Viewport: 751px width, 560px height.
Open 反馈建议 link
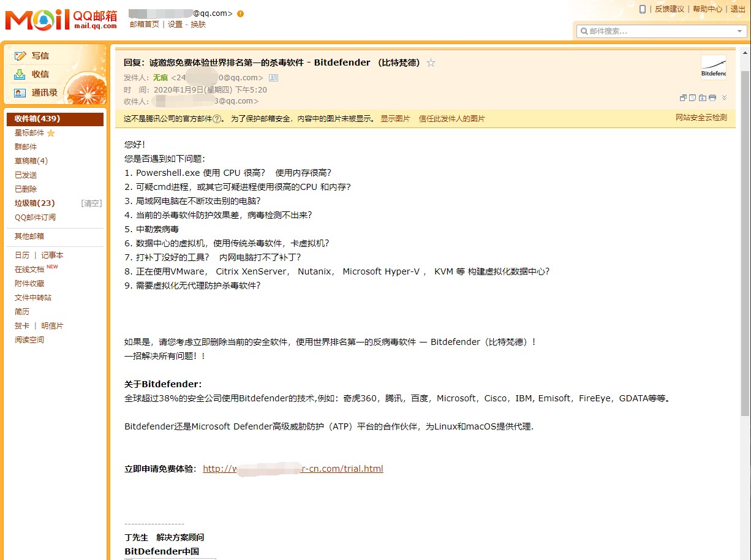(670, 9)
